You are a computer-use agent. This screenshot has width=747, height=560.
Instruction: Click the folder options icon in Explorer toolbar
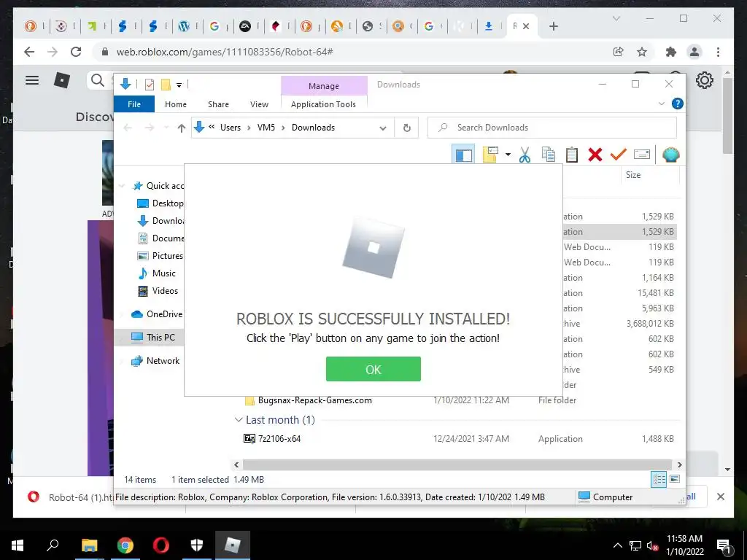490,155
